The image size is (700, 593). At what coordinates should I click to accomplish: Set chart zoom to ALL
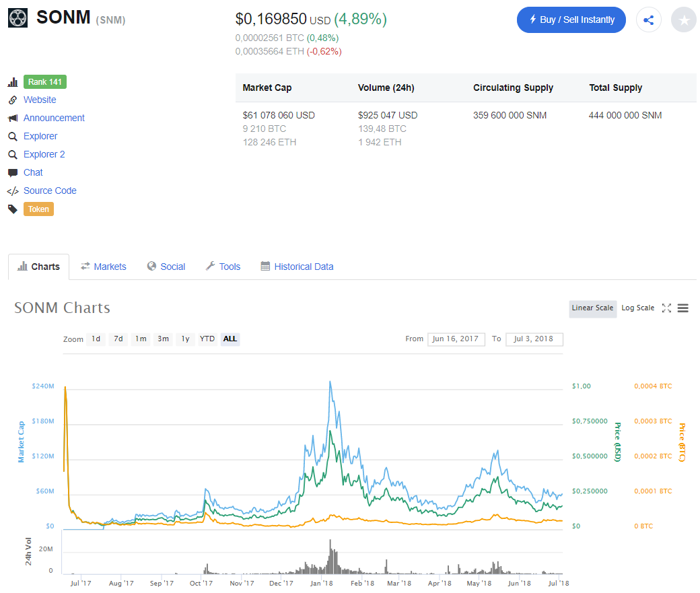[x=230, y=339]
